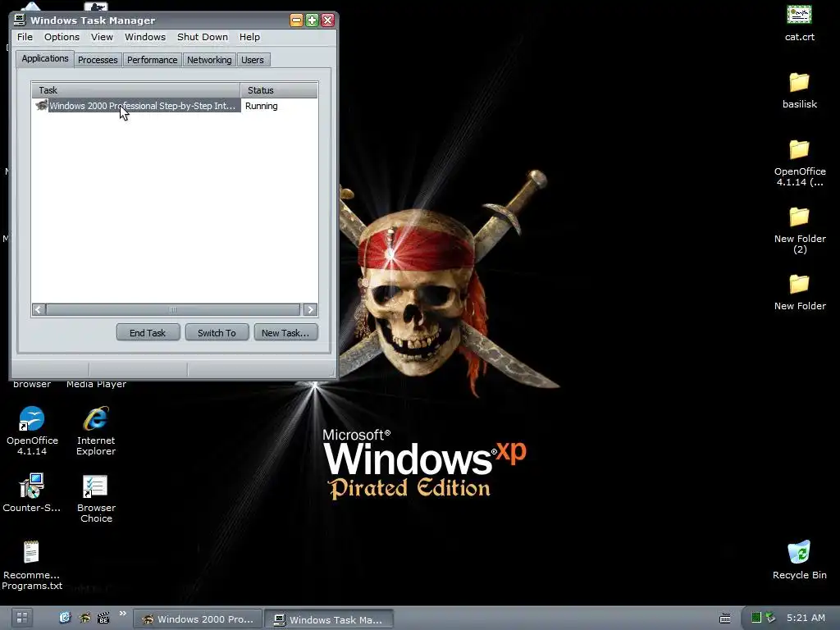The height and width of the screenshot is (630, 840).
Task: Select Windows 2000 Professional Step-by-Step task row
Action: pos(175,106)
